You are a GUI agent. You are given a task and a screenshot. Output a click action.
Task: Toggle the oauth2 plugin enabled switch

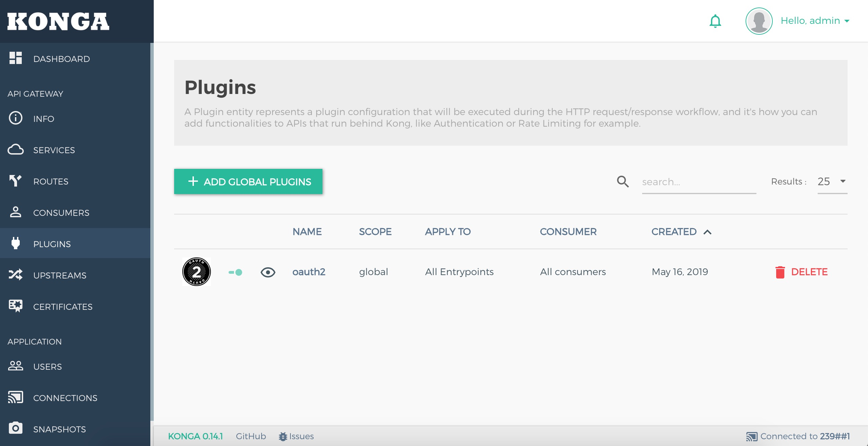[x=235, y=272]
